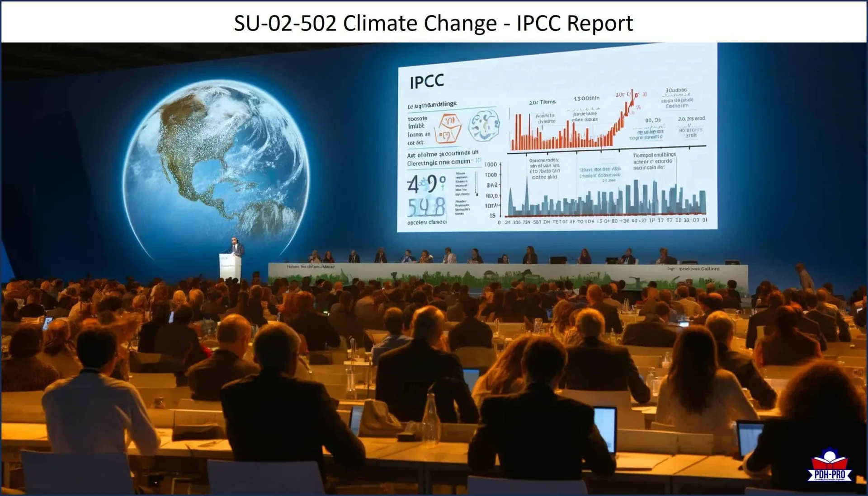The height and width of the screenshot is (496, 868).
Task: Click the green circular icon on slide
Action: (x=484, y=126)
